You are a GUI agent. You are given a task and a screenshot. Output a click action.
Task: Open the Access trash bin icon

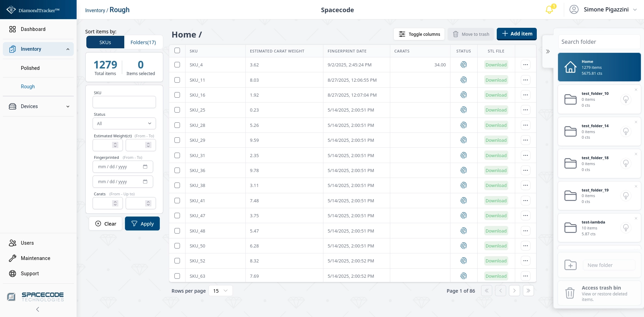click(570, 293)
